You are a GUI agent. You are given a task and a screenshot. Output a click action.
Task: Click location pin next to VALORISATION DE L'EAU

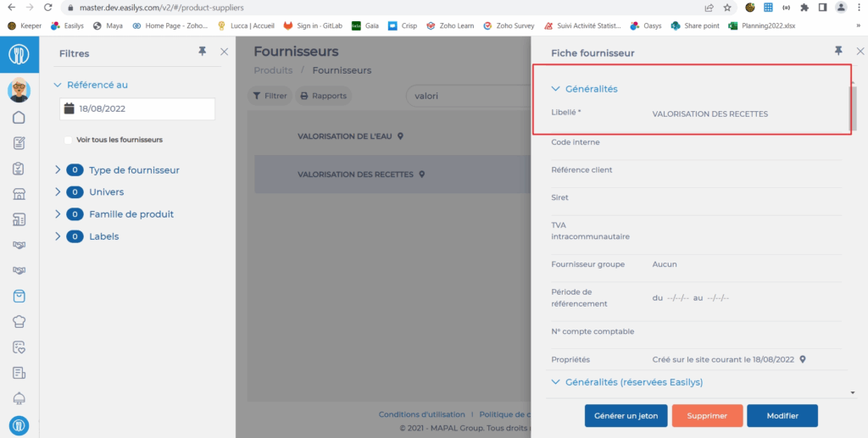[401, 136]
